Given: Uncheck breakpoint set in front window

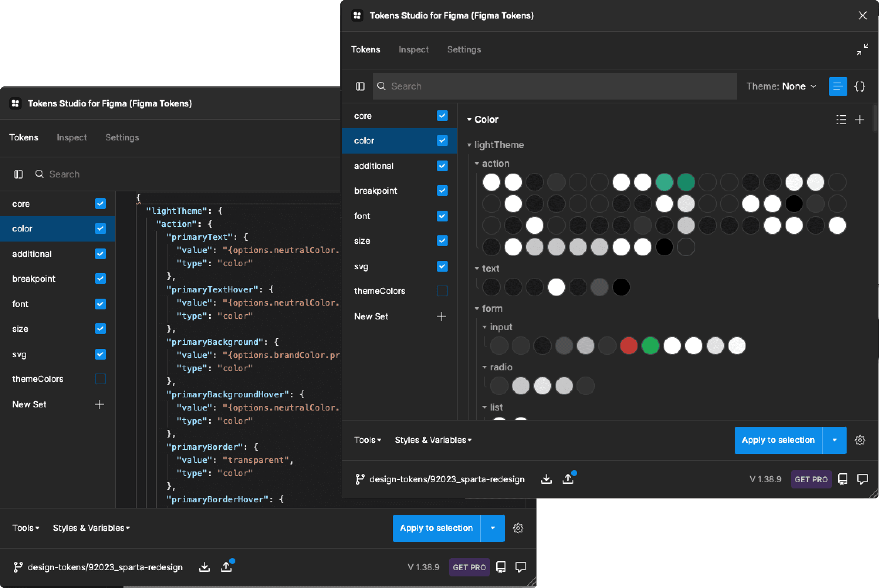Looking at the screenshot, I should pos(442,191).
